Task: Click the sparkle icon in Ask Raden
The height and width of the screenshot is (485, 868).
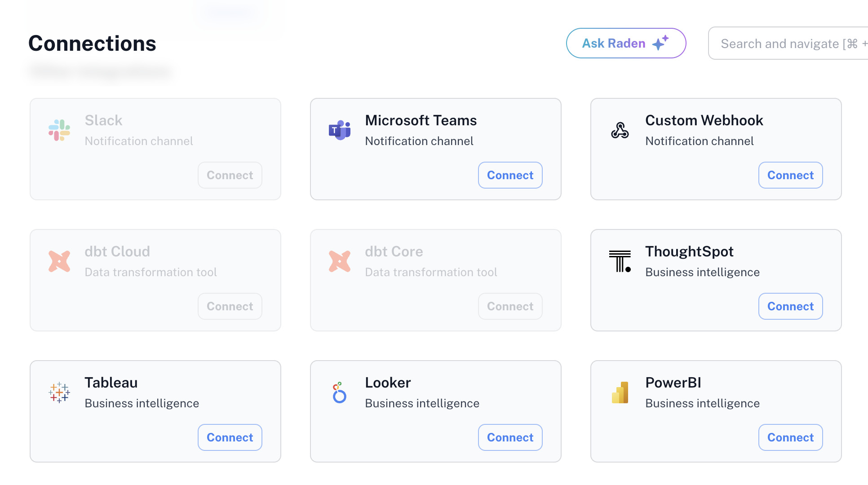Action: tap(660, 43)
